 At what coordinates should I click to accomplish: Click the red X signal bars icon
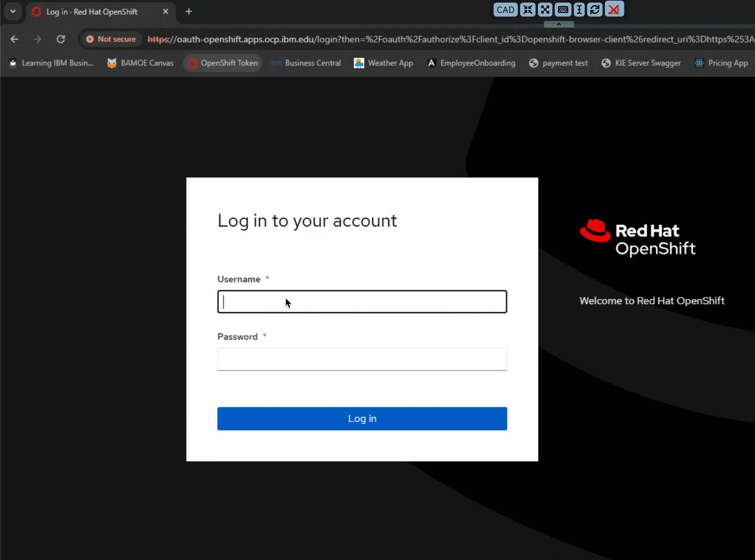click(x=614, y=9)
